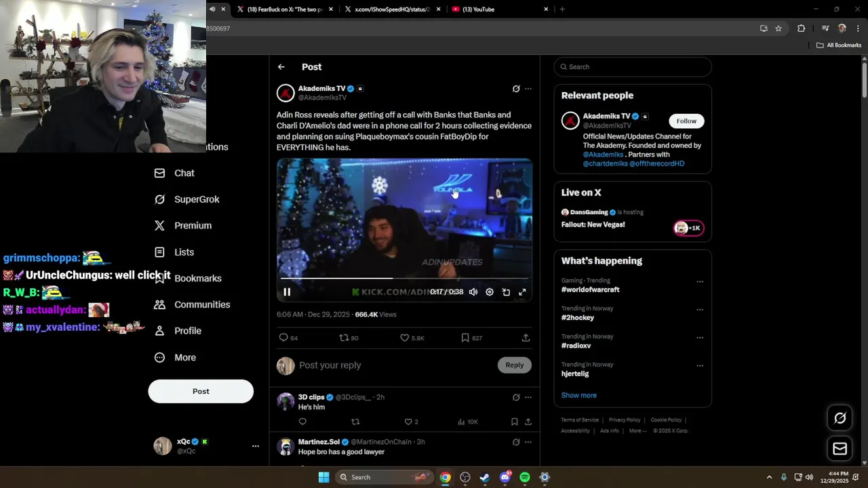Image resolution: width=868 pixels, height=488 pixels.
Task: Open more options for #2hockey trend
Action: tap(700, 310)
